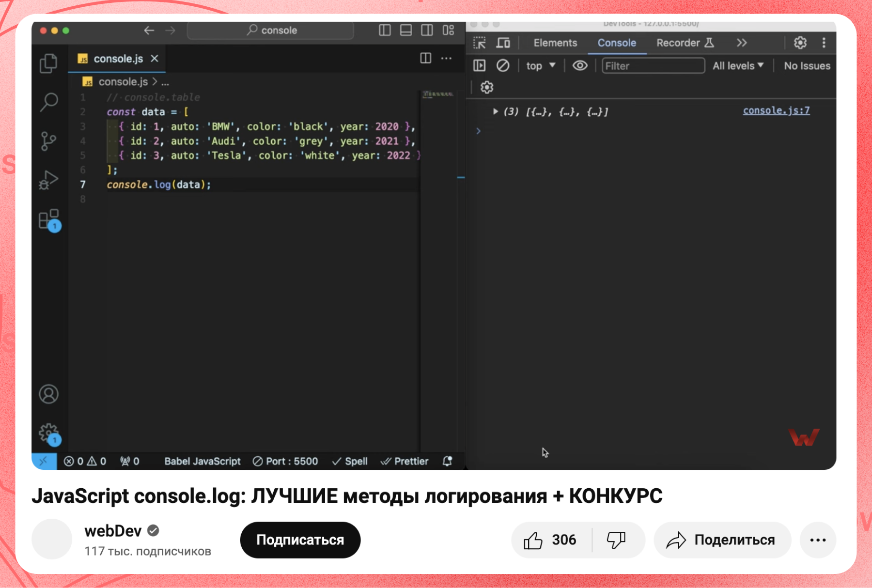872x588 pixels.
Task: Toggle primary sidebar layout icon
Action: click(x=385, y=30)
